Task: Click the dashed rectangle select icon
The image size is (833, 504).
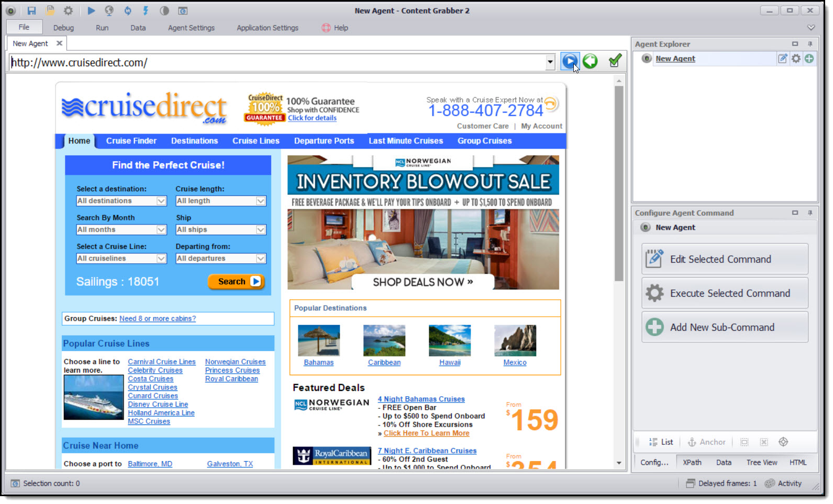Action: click(x=744, y=442)
